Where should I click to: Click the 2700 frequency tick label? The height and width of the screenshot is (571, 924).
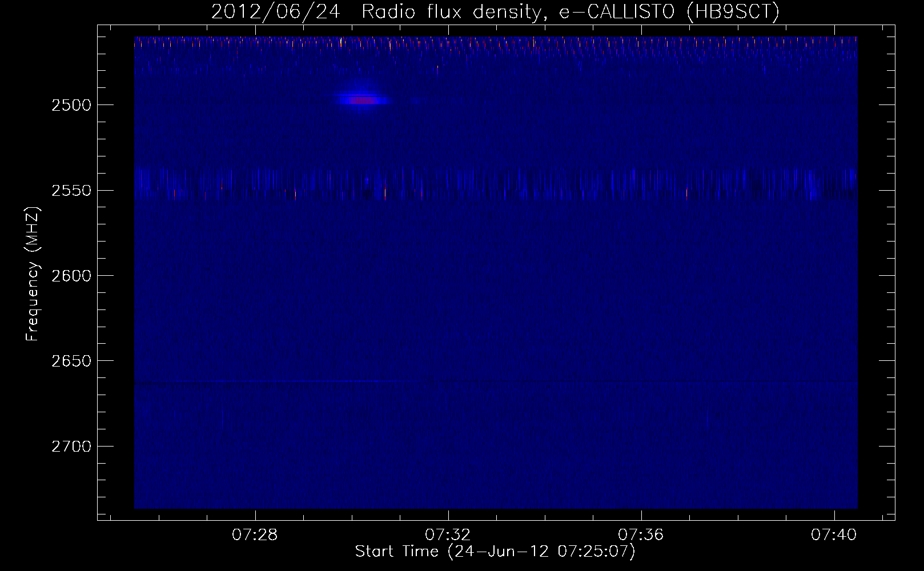pos(71,447)
